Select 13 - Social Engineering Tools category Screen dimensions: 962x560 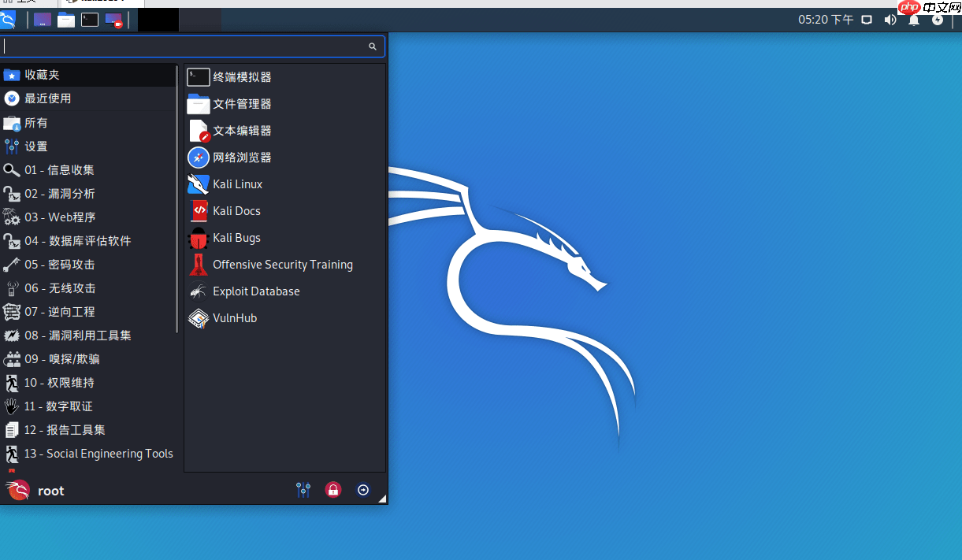tap(88, 454)
